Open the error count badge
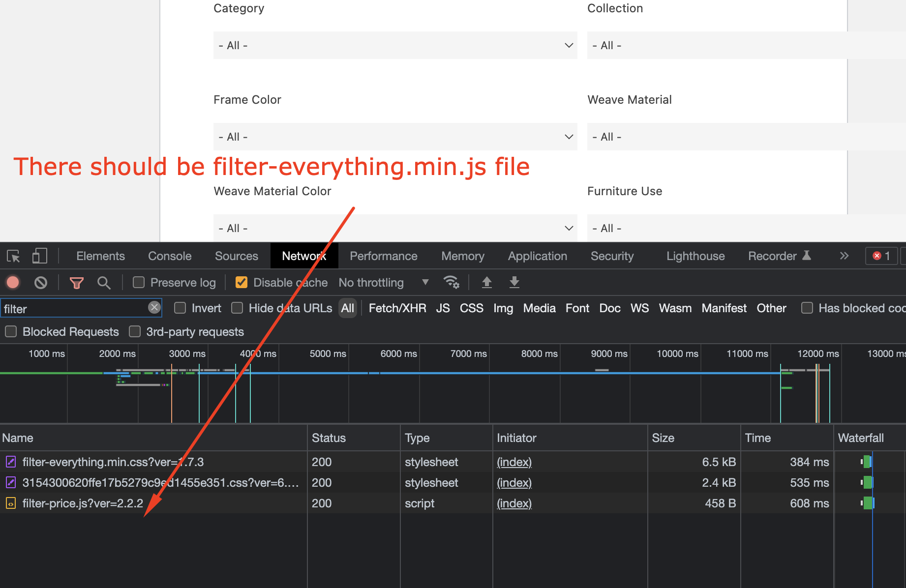The image size is (906, 588). [x=881, y=256]
